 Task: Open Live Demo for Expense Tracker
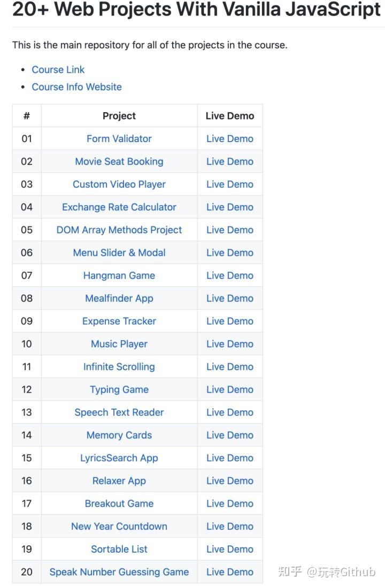point(229,321)
